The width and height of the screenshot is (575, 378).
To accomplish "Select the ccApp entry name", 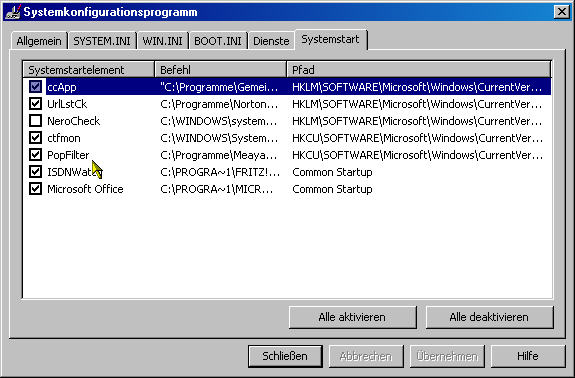I will [x=62, y=87].
